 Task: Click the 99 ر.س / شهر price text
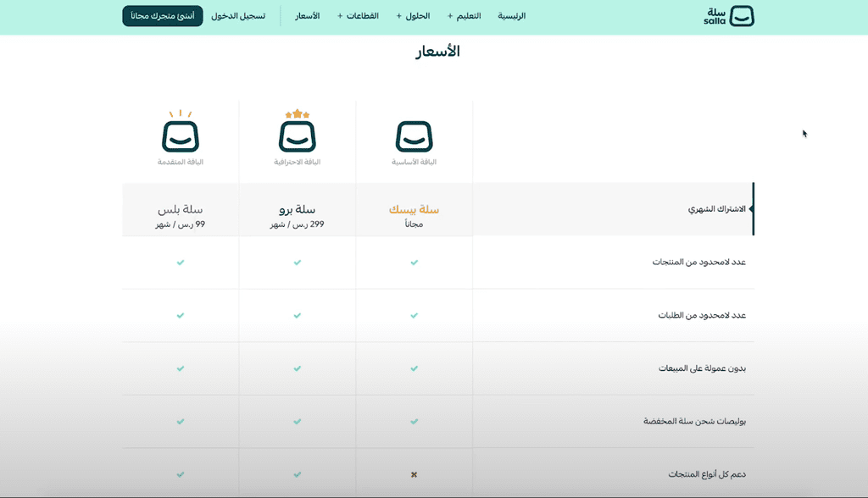pyautogui.click(x=181, y=224)
